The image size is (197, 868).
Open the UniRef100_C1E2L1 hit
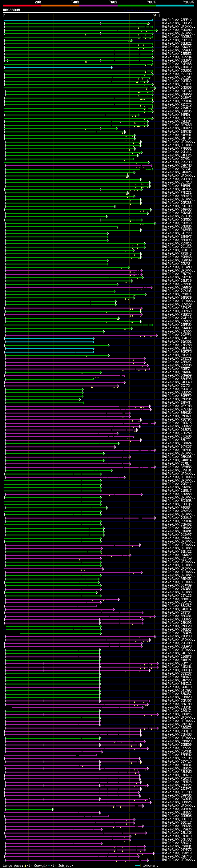(177, 355)
